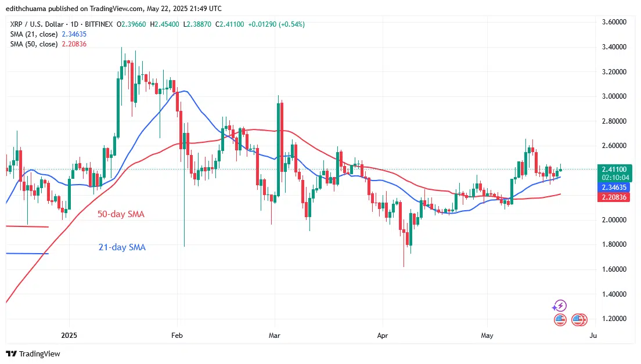
Task: Click the 2025 label on time axis
Action: tap(69, 336)
